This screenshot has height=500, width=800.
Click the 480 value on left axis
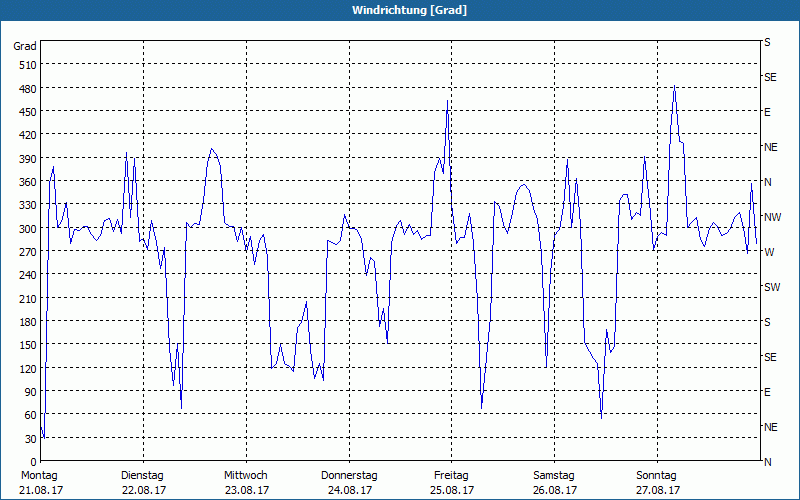pyautogui.click(x=28, y=89)
